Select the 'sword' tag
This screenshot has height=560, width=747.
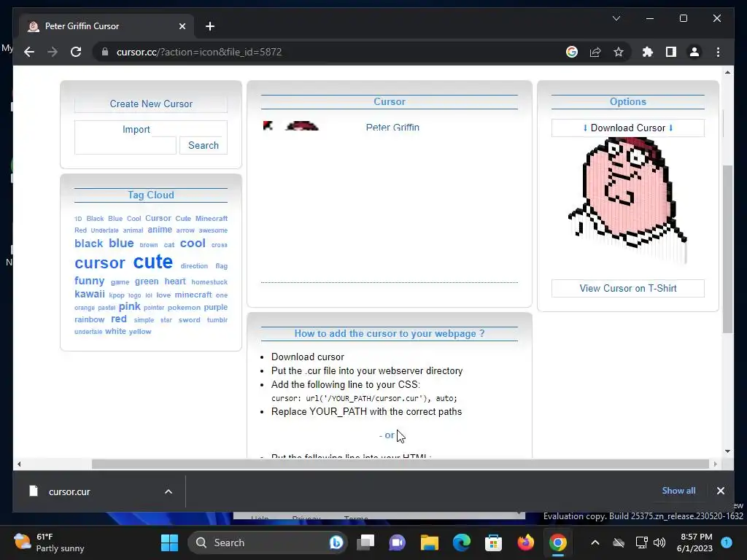189,320
